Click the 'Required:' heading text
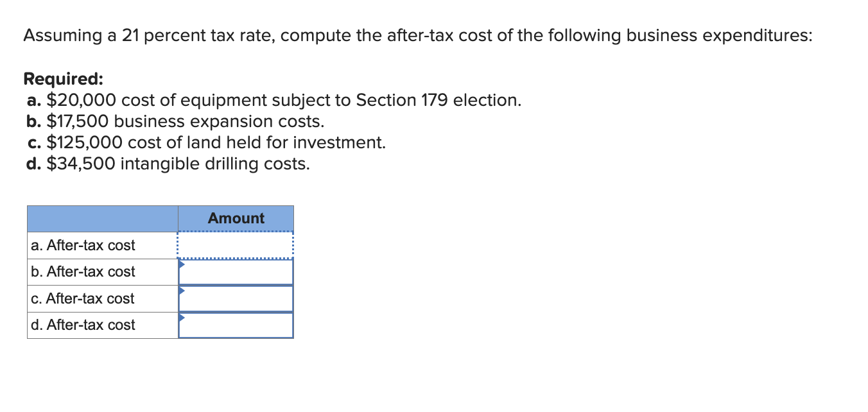This screenshot has height=412, width=868. 63,79
